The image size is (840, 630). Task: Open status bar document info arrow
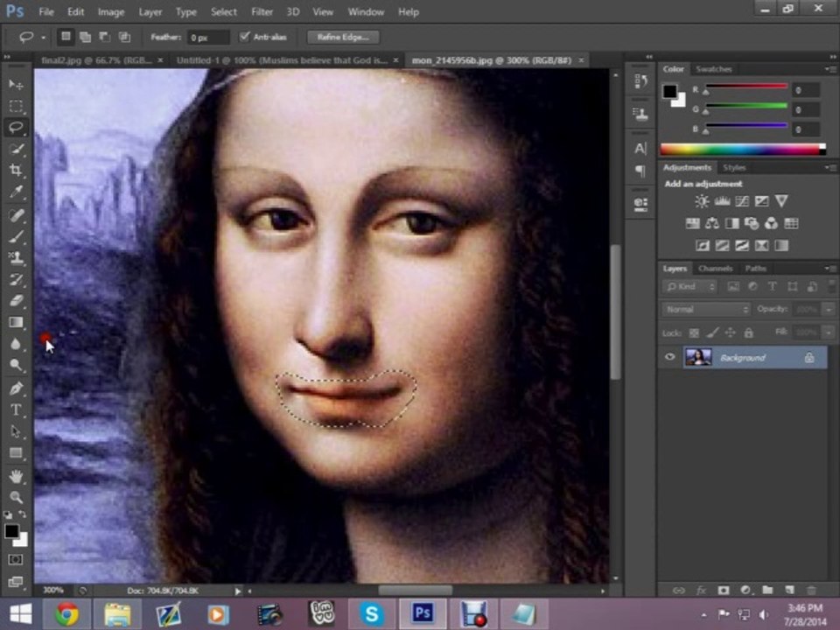tap(237, 591)
